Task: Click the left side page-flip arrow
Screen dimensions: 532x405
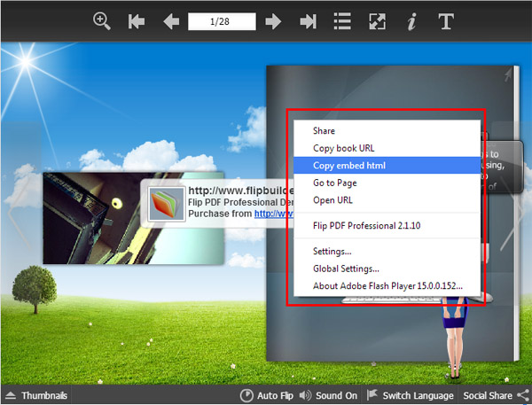Action: [18, 213]
